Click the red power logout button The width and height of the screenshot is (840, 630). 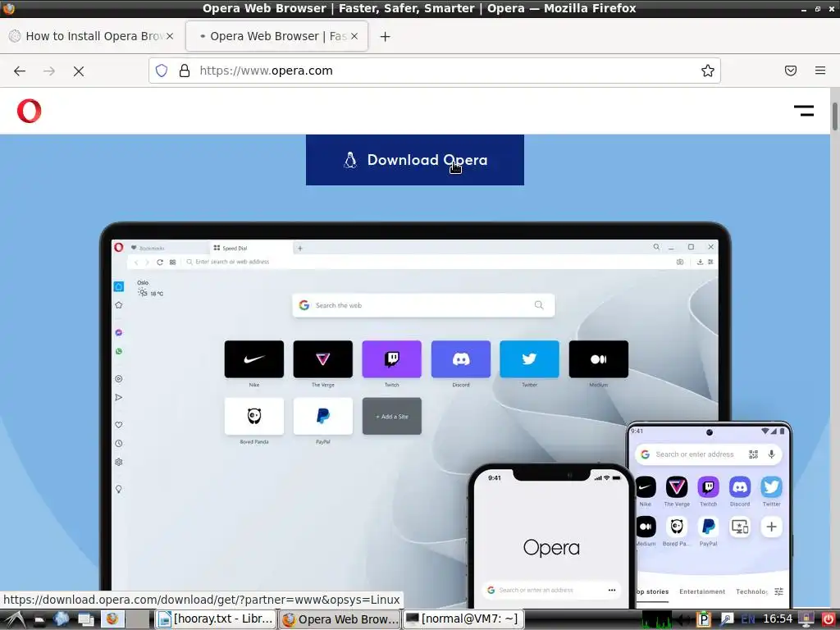829,620
